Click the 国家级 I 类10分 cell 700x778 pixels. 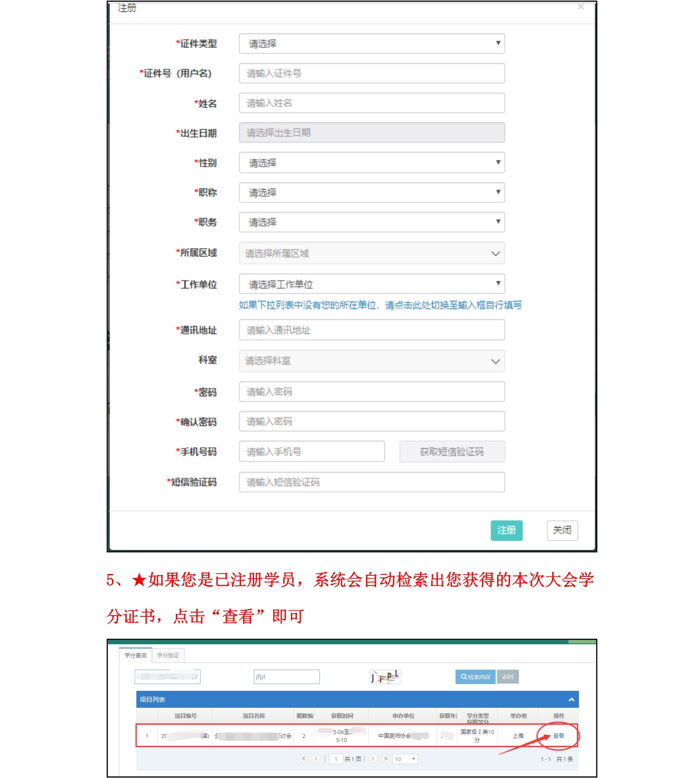(x=477, y=736)
